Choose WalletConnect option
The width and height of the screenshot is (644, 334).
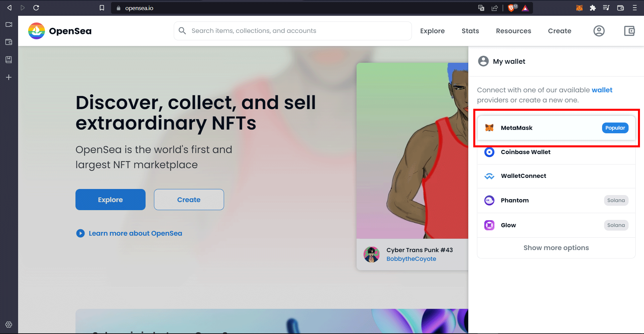pos(556,176)
